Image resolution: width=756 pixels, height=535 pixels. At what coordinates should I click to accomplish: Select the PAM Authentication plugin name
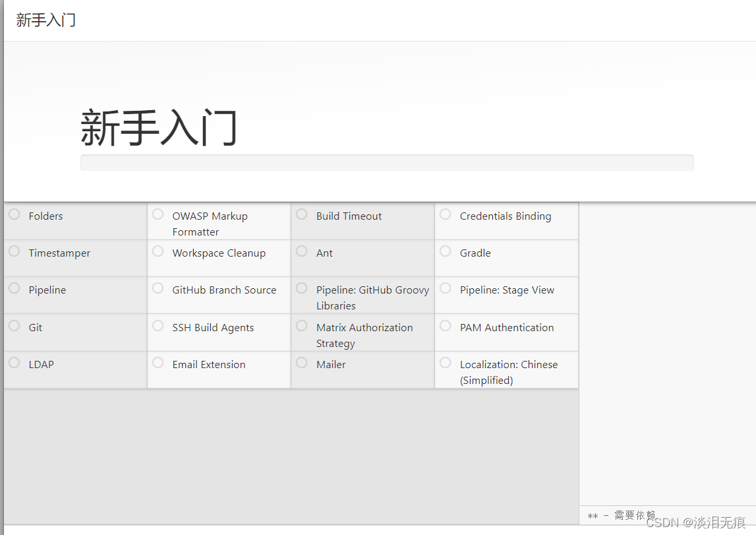click(507, 328)
